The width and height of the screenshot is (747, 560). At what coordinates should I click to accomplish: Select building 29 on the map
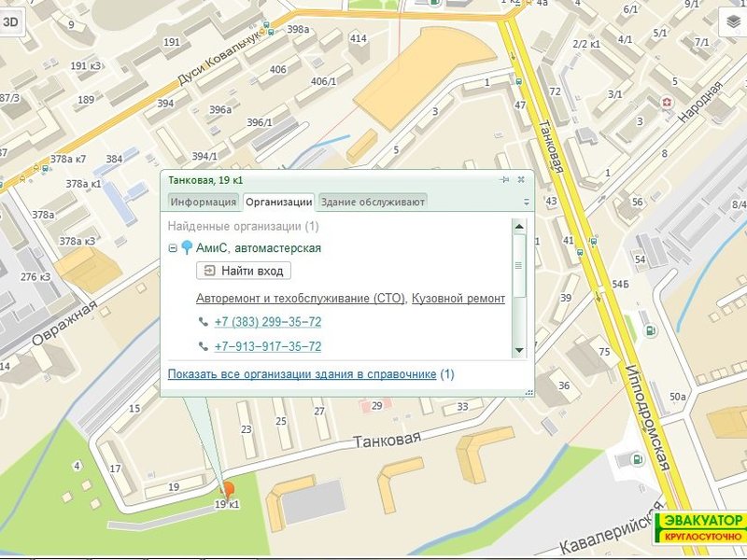377,406
